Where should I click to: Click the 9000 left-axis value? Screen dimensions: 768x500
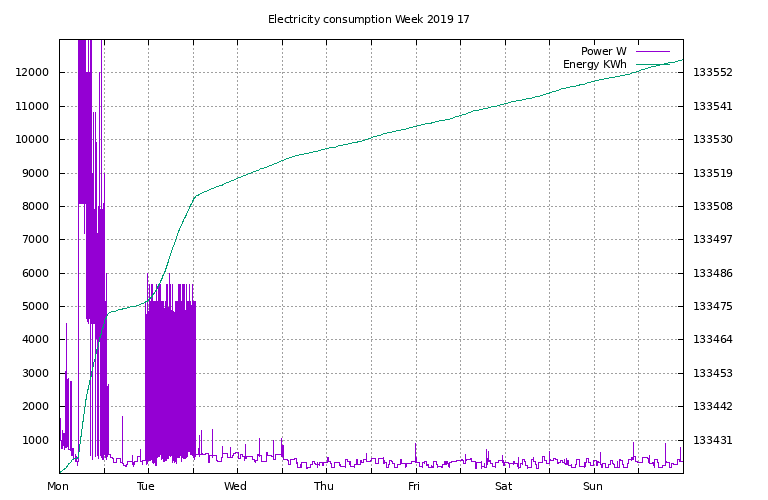click(36, 173)
